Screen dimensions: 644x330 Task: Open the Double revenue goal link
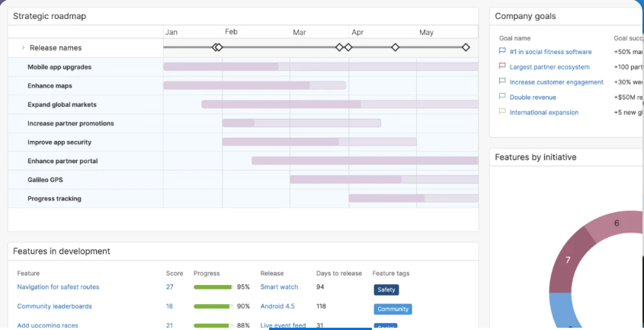[533, 98]
